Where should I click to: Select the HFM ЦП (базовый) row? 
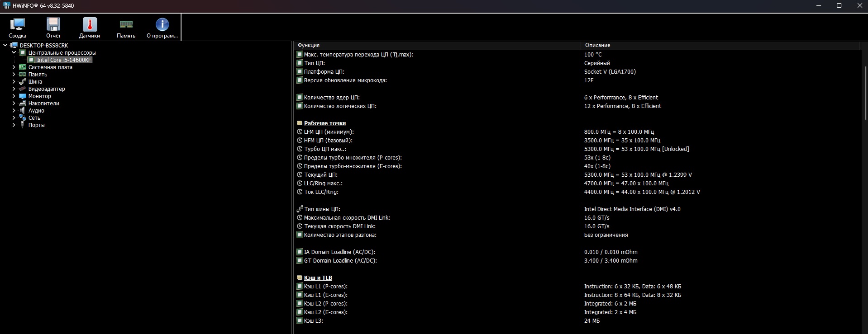pos(578,140)
